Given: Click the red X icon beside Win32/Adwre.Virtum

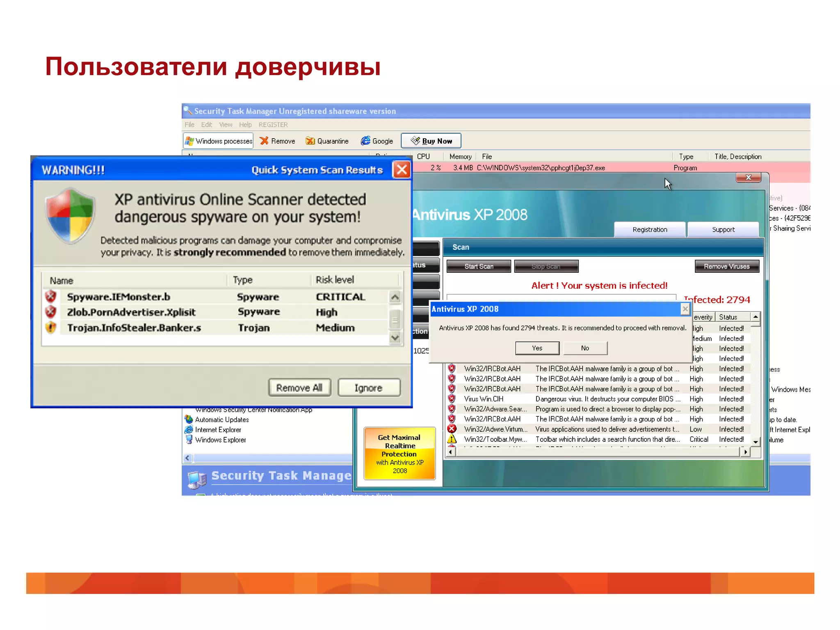Looking at the screenshot, I should pos(452,429).
